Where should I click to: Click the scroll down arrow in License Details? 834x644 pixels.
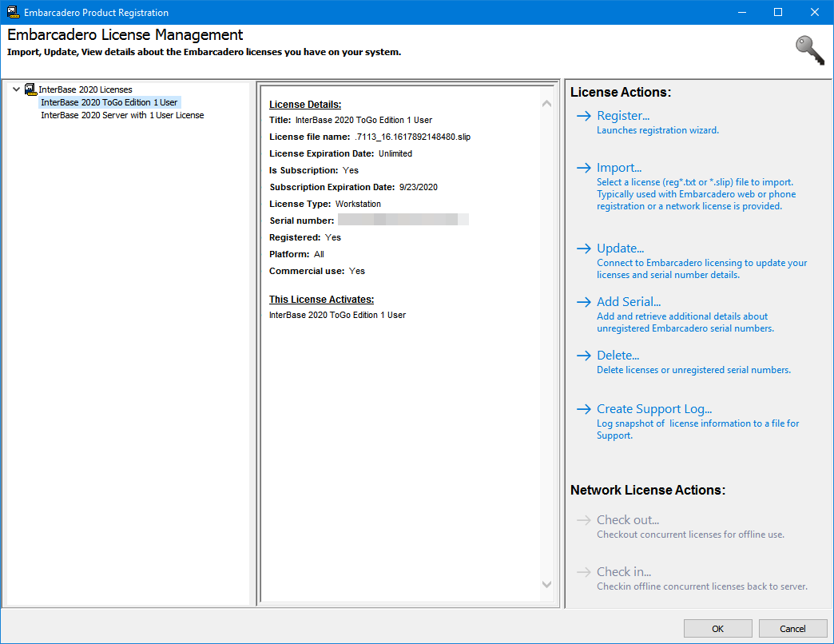pyautogui.click(x=546, y=584)
